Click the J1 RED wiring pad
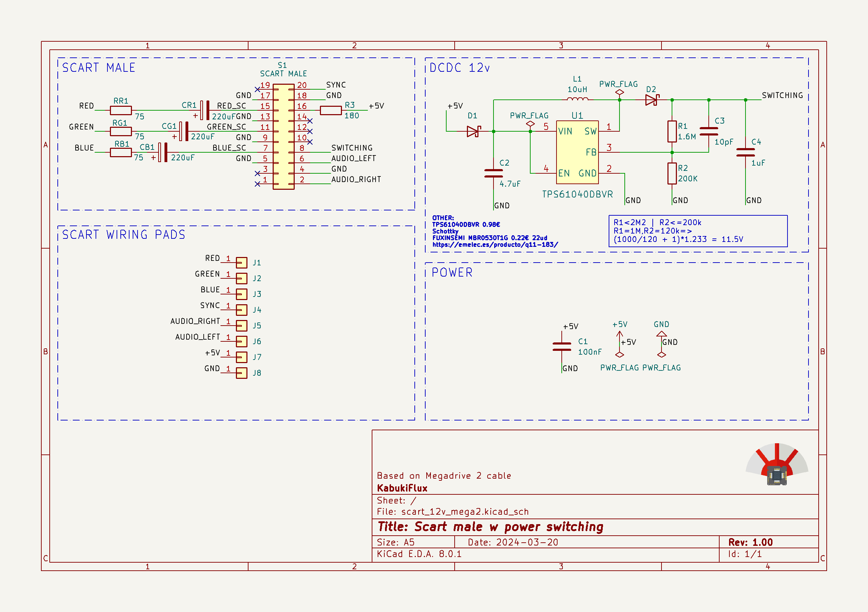Screen dimensions: 868x612 pos(241,263)
